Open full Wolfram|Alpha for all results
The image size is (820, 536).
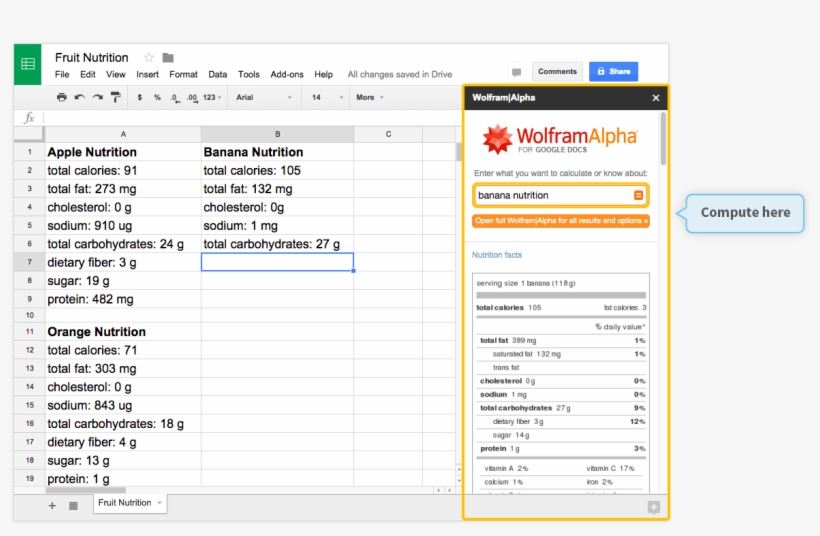[561, 221]
